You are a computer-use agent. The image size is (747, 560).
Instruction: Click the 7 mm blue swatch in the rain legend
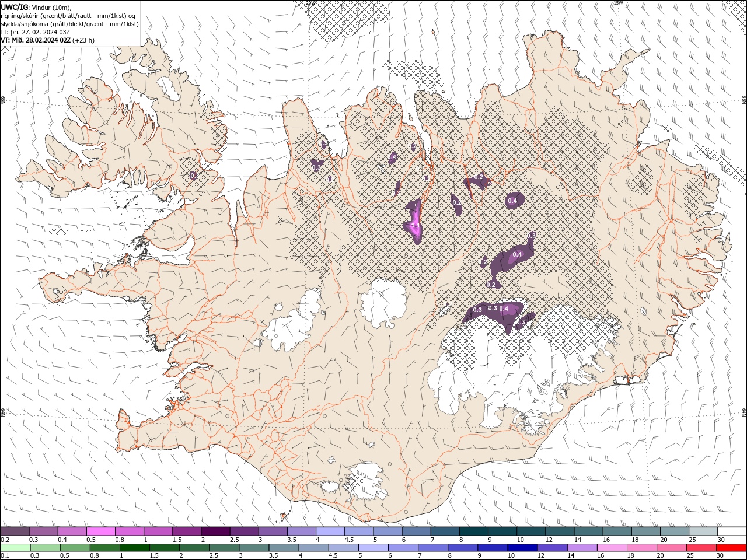point(434,548)
